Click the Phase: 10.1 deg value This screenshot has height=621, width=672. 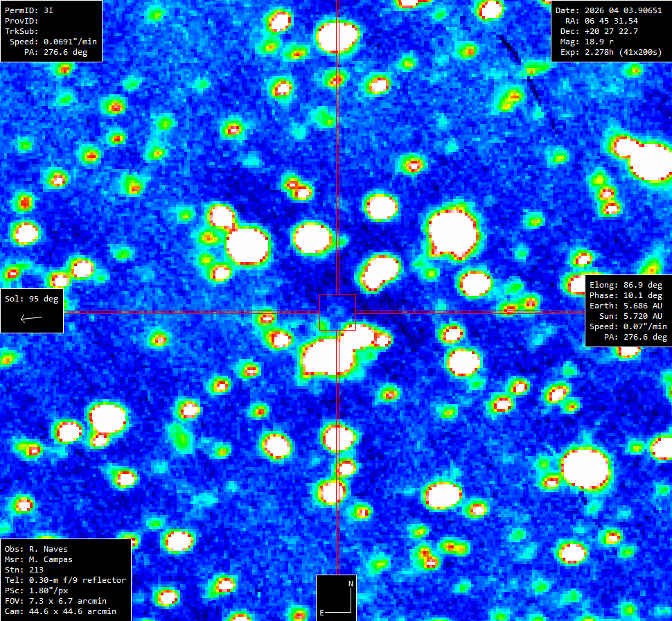click(x=626, y=295)
